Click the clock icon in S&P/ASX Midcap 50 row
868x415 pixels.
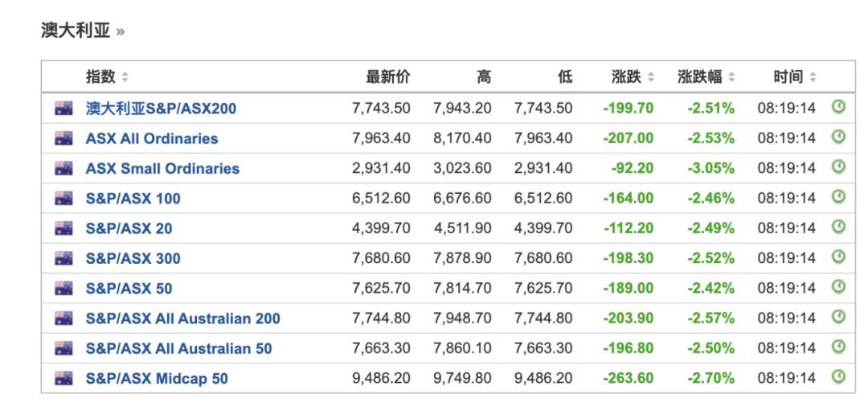coord(838,376)
